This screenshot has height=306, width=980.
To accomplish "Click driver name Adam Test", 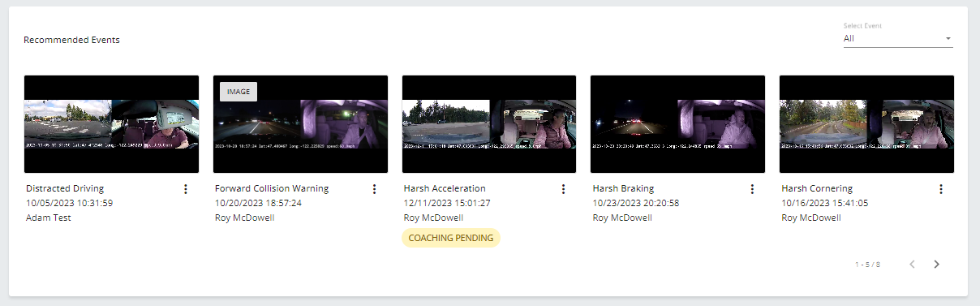I will click(49, 218).
